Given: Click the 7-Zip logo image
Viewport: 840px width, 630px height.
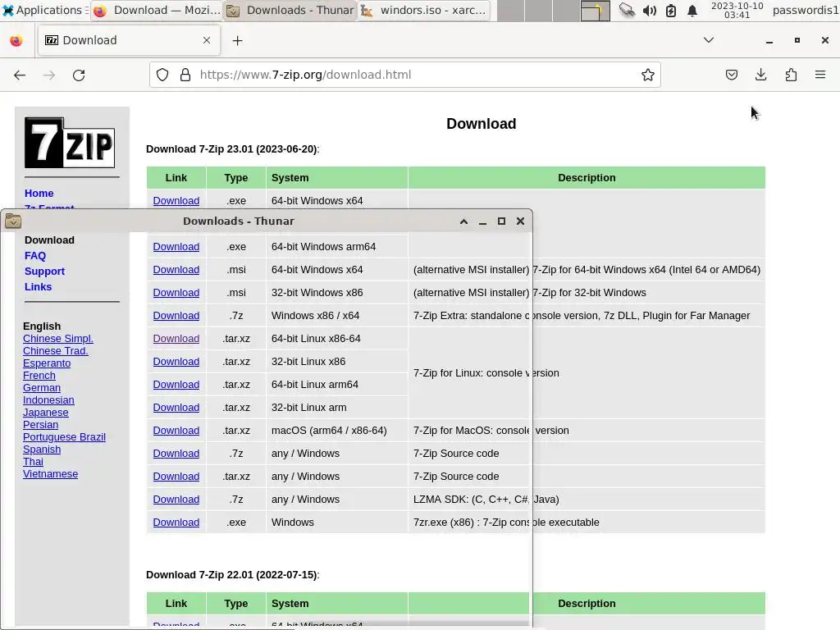Looking at the screenshot, I should pyautogui.click(x=70, y=143).
